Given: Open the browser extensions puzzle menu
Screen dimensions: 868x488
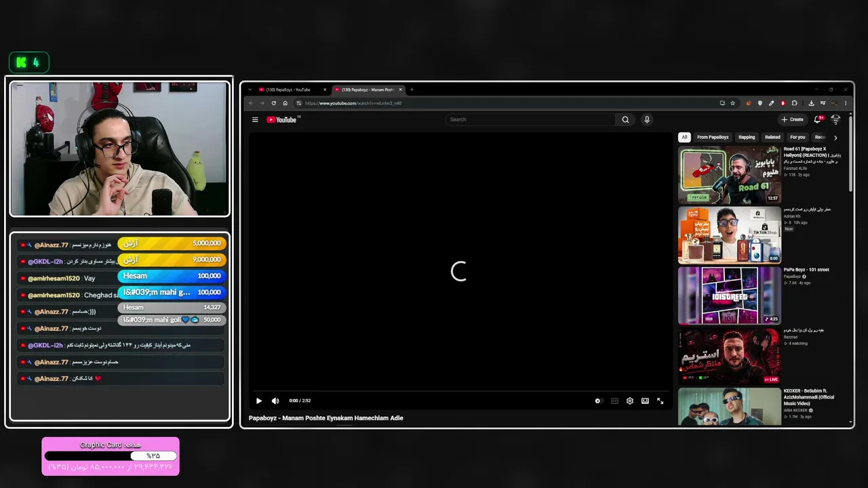Looking at the screenshot, I should (795, 103).
